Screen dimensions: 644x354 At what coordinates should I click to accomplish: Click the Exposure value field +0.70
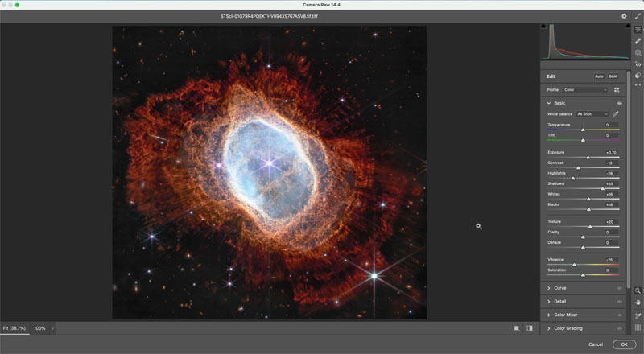[x=611, y=152]
